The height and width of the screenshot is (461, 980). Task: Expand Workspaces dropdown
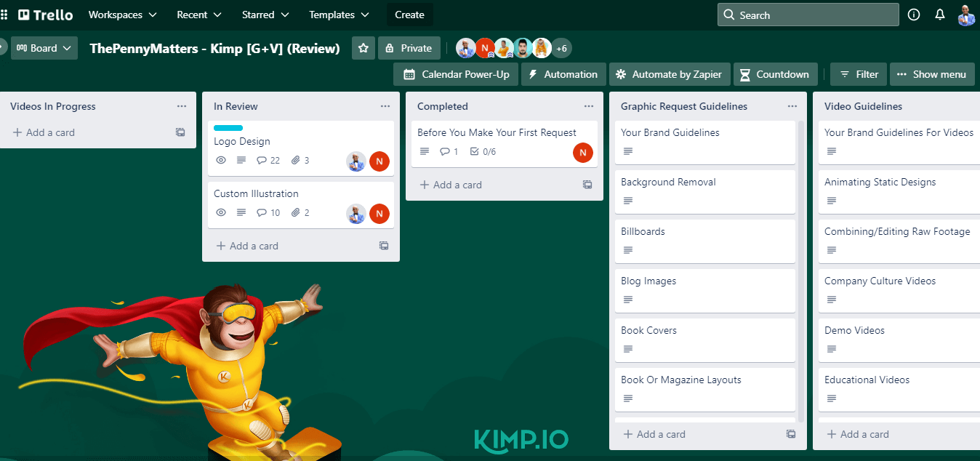click(x=122, y=15)
